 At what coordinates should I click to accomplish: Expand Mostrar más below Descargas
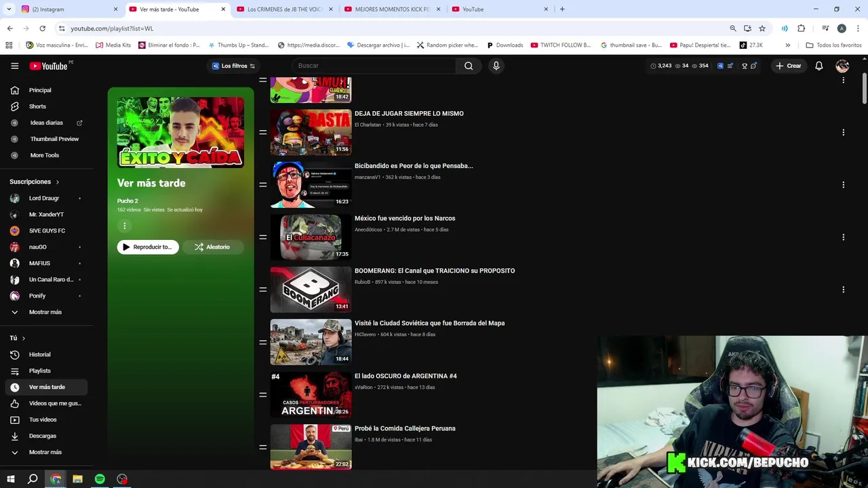pyautogui.click(x=45, y=452)
